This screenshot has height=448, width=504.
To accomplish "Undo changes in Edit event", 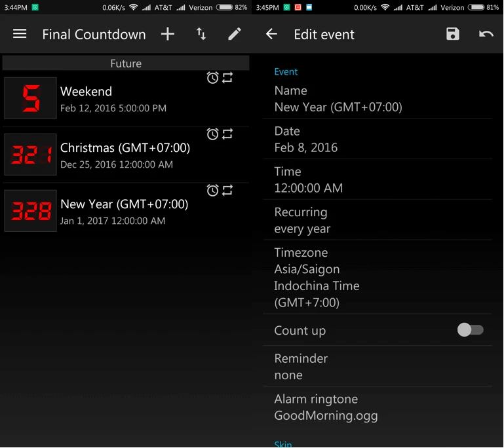I will [x=486, y=33].
